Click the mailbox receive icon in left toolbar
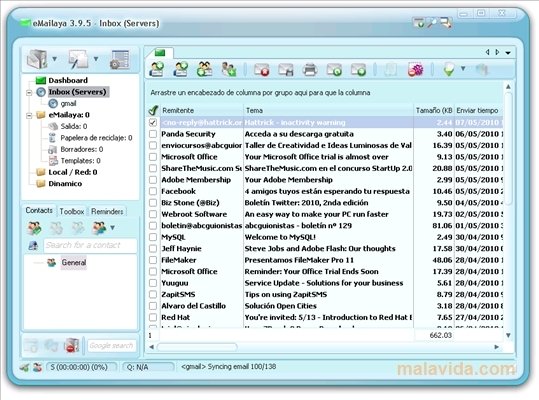The width and height of the screenshot is (539, 400). [x=37, y=59]
